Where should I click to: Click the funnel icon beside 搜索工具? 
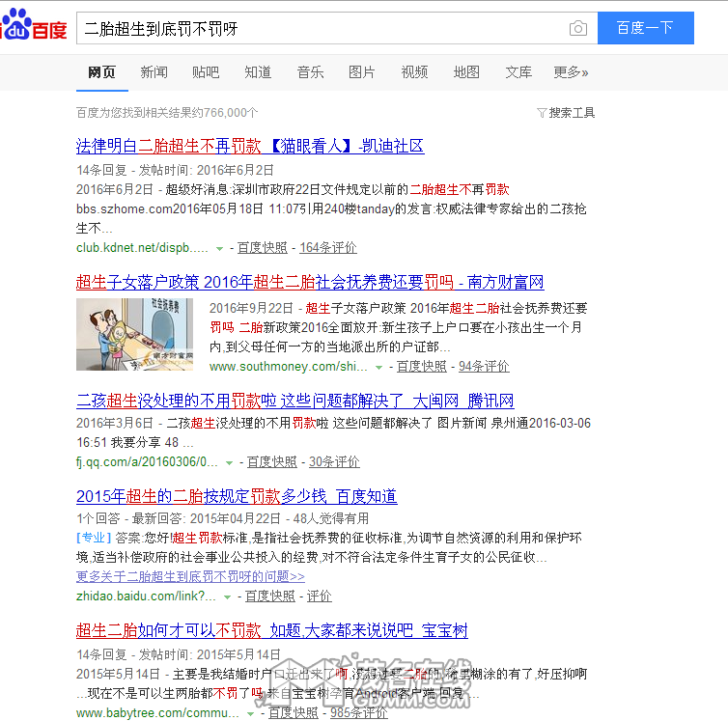pos(542,113)
